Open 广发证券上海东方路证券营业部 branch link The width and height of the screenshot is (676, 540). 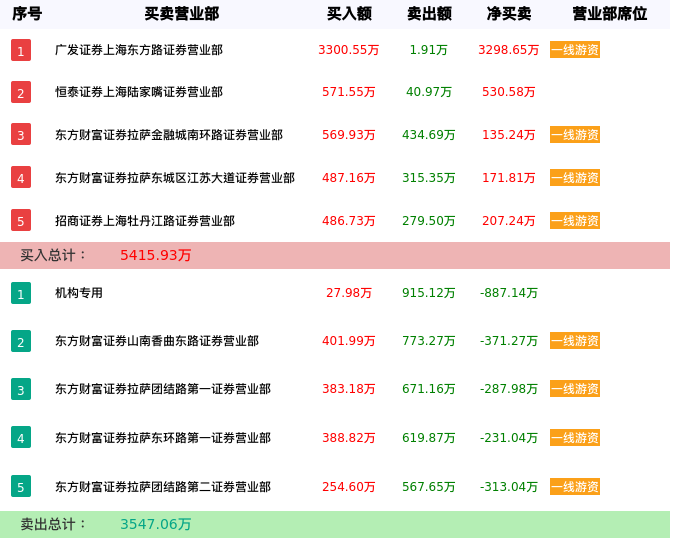139,50
